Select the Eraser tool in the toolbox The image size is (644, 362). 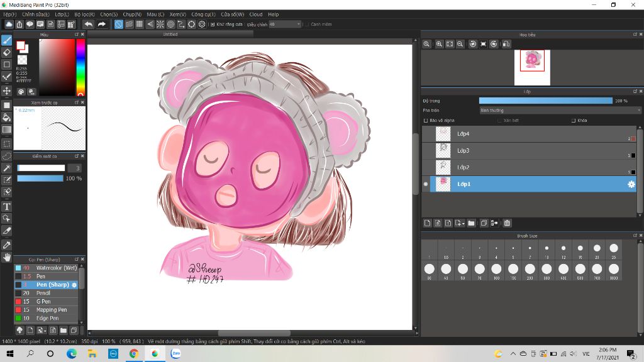6,53
